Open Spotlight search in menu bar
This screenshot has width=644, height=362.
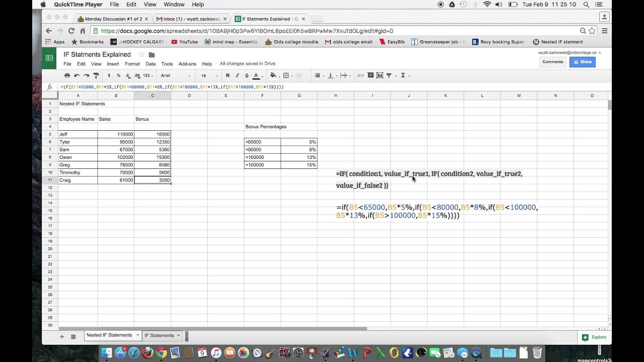coord(587,5)
